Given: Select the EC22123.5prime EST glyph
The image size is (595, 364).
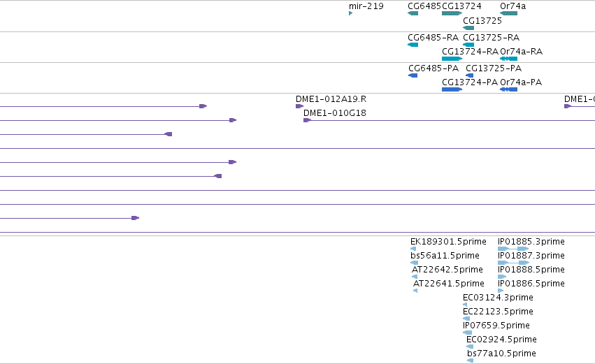Looking at the screenshot, I should click(467, 319).
